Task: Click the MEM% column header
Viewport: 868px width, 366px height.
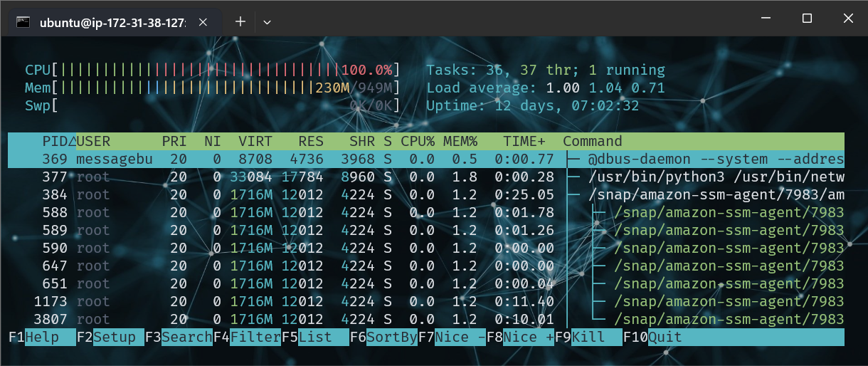Action: point(460,141)
